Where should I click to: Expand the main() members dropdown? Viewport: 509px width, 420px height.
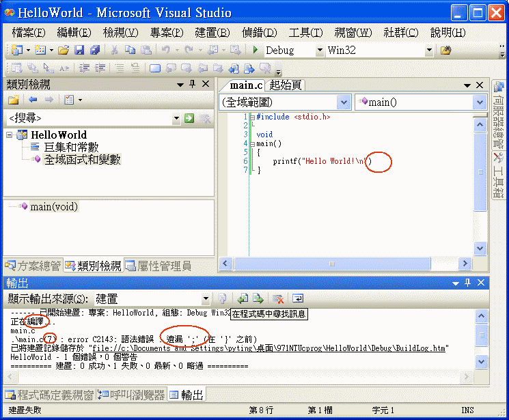pyautogui.click(x=480, y=102)
